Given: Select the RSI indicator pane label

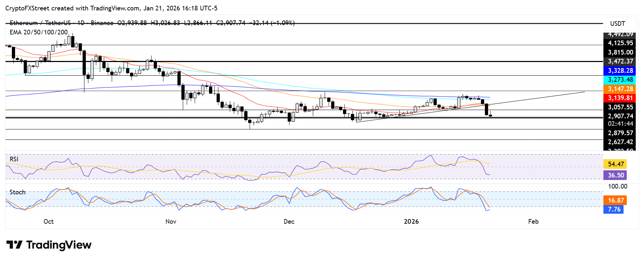Looking at the screenshot, I should click(14, 159).
